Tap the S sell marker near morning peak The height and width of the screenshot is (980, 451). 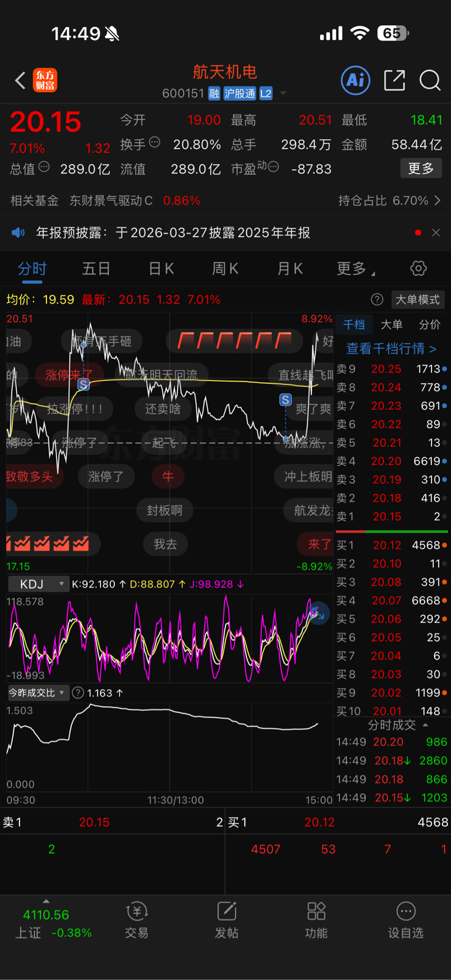pos(83,385)
